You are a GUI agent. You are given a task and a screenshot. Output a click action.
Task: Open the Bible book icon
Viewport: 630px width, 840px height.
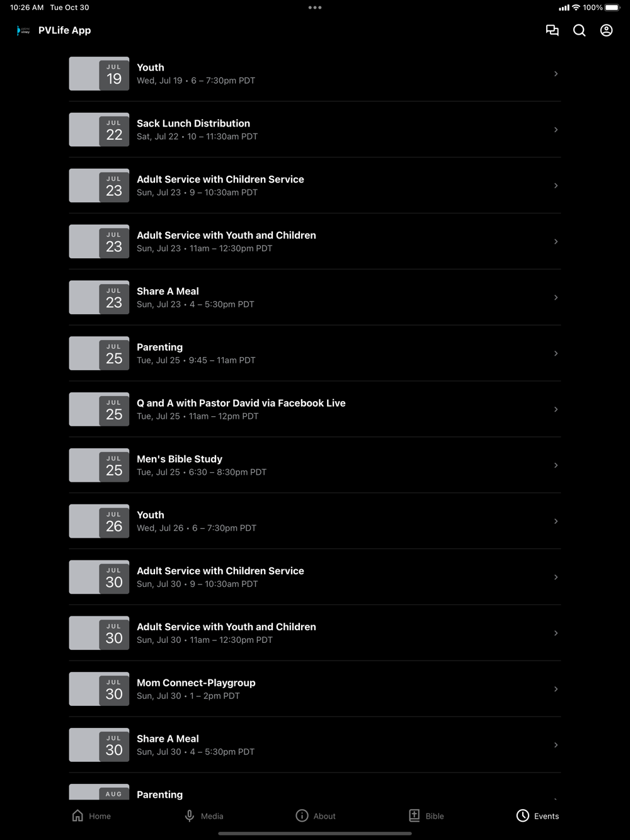point(414,815)
